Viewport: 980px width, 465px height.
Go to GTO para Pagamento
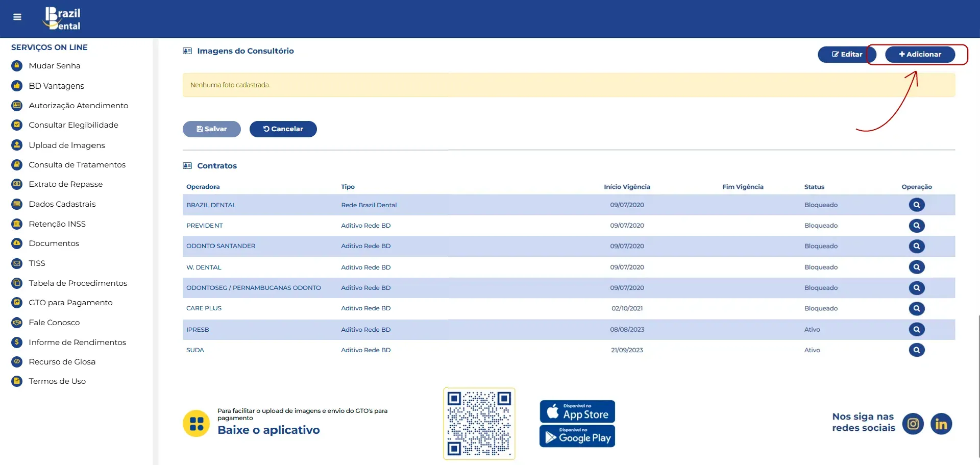(71, 303)
